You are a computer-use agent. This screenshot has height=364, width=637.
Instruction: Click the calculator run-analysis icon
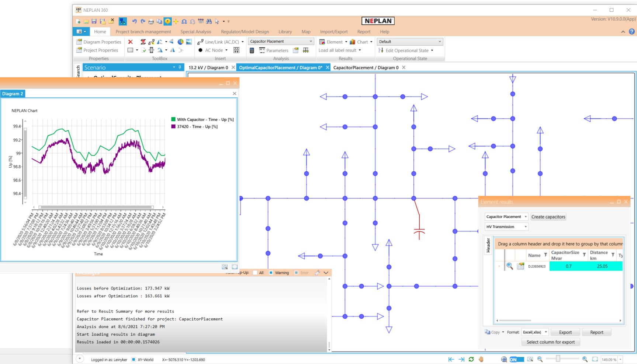pos(252,50)
